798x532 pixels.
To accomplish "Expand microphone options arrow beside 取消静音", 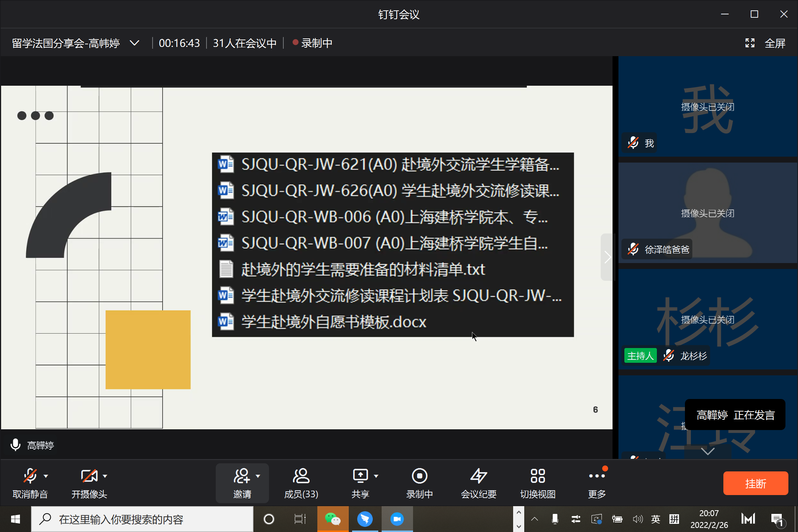I will tap(46, 476).
